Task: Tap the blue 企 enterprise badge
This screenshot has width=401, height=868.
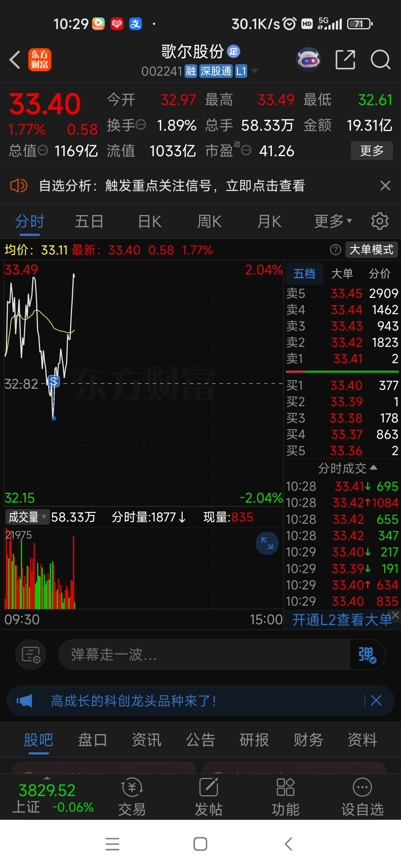Action: click(234, 51)
